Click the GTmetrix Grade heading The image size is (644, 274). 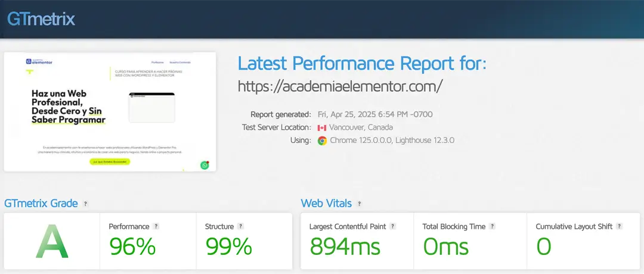pos(41,204)
